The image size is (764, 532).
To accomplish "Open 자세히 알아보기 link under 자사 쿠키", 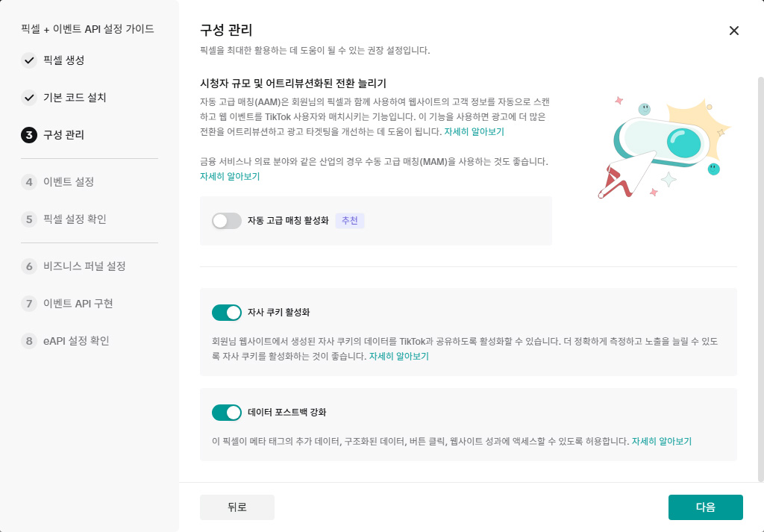I will point(399,356).
